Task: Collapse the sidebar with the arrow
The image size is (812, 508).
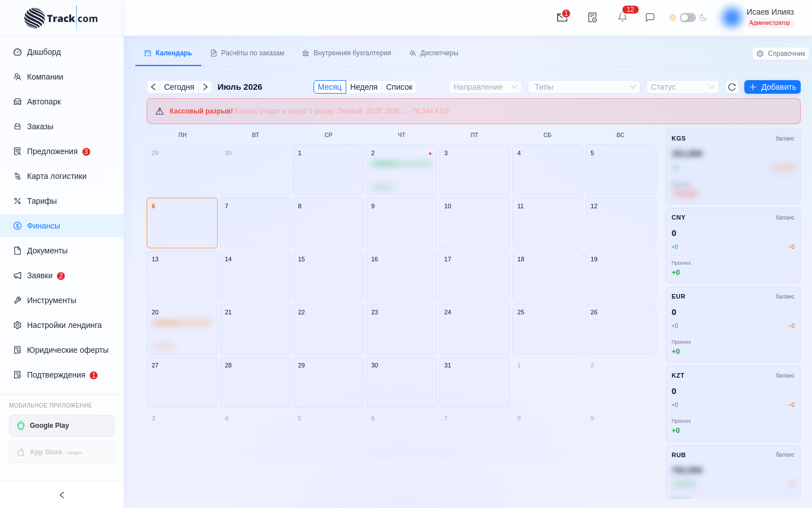Action: click(x=62, y=495)
